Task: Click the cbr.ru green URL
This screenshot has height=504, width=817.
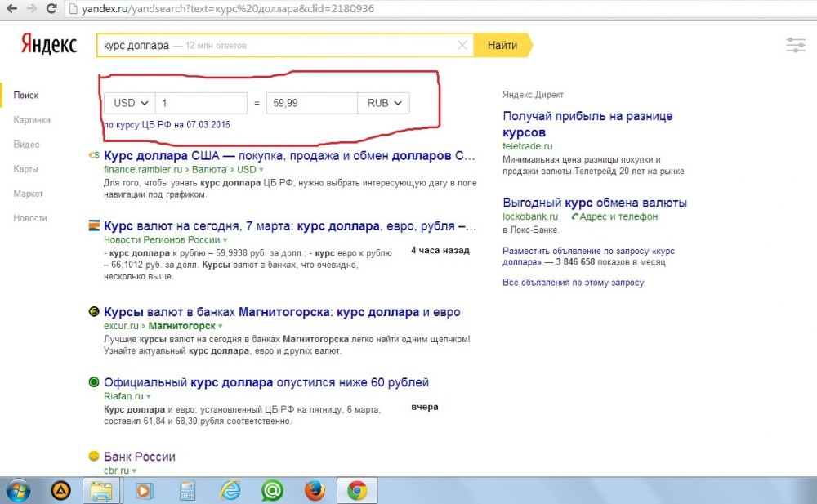Action: [116, 471]
